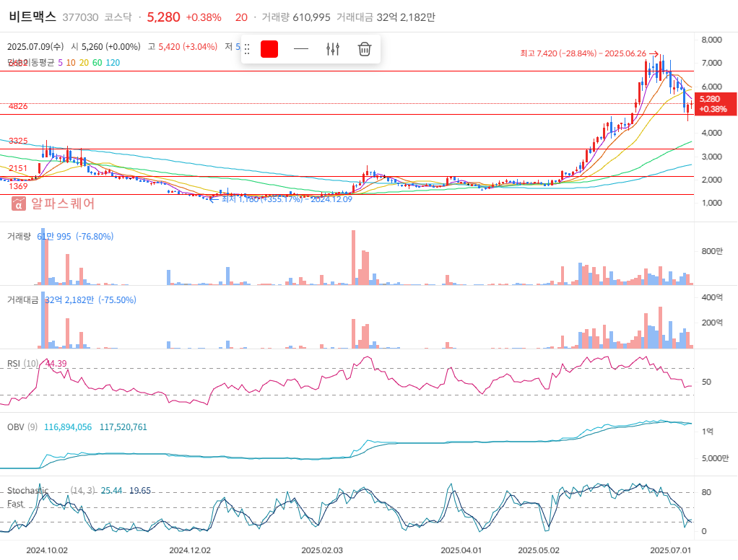Select the horizontal line labeled 3325
The width and height of the screenshot is (738, 560).
347,149
